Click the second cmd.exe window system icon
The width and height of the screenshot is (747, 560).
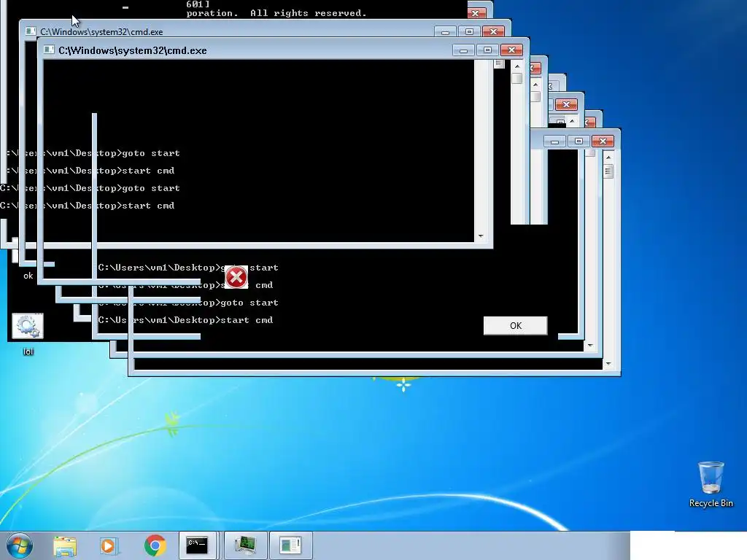coord(31,31)
